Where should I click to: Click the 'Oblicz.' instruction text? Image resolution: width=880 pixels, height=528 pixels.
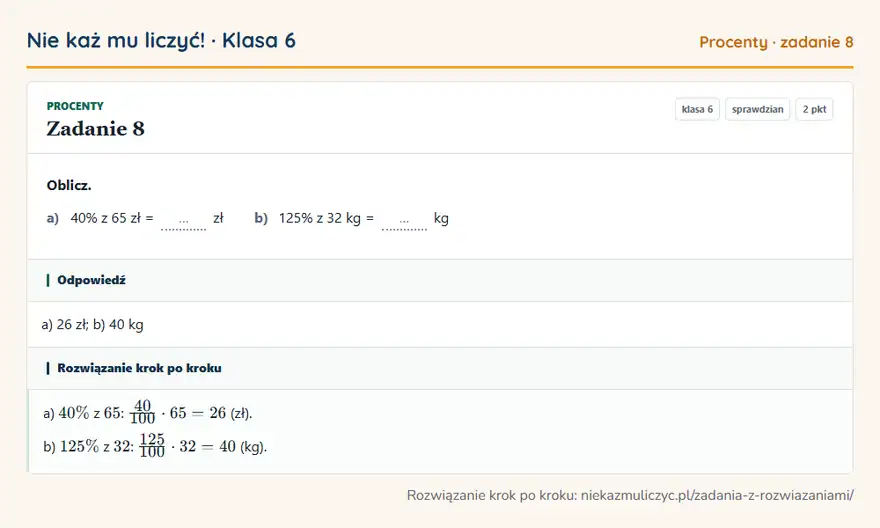point(69,186)
